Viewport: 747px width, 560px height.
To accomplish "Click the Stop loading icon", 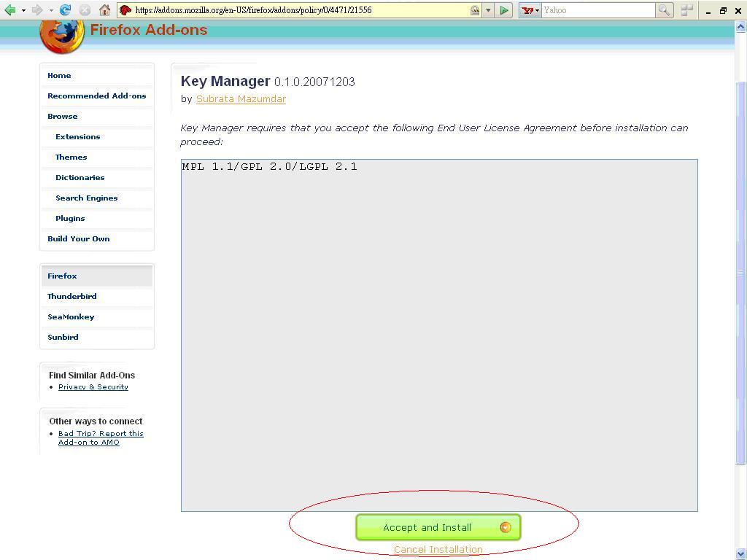I will coord(85,10).
